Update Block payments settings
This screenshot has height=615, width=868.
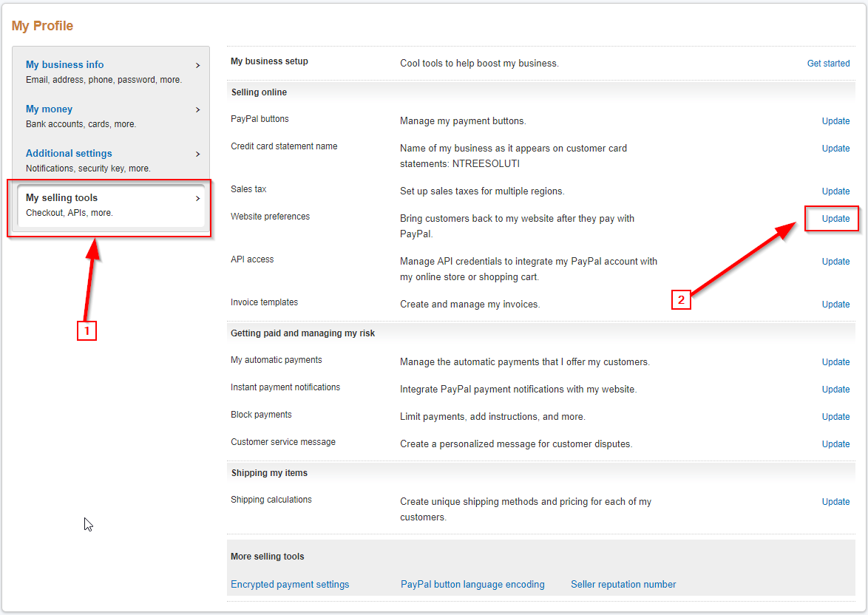[835, 417]
